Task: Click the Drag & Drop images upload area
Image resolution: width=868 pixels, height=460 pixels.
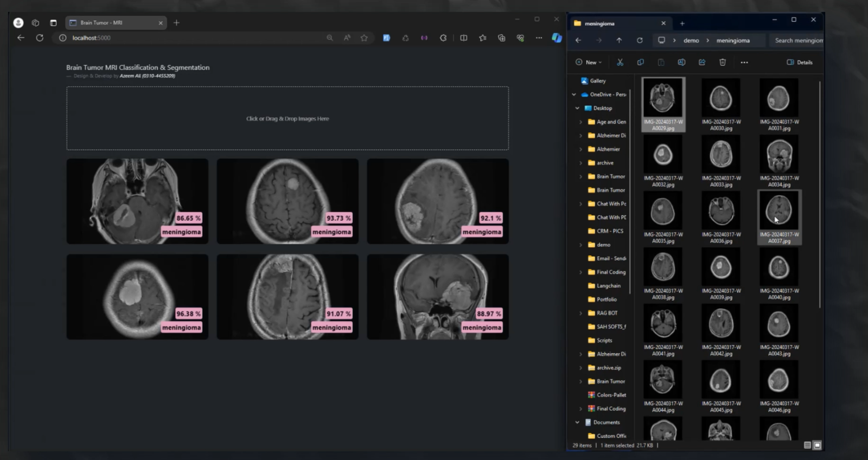Action: (288, 118)
